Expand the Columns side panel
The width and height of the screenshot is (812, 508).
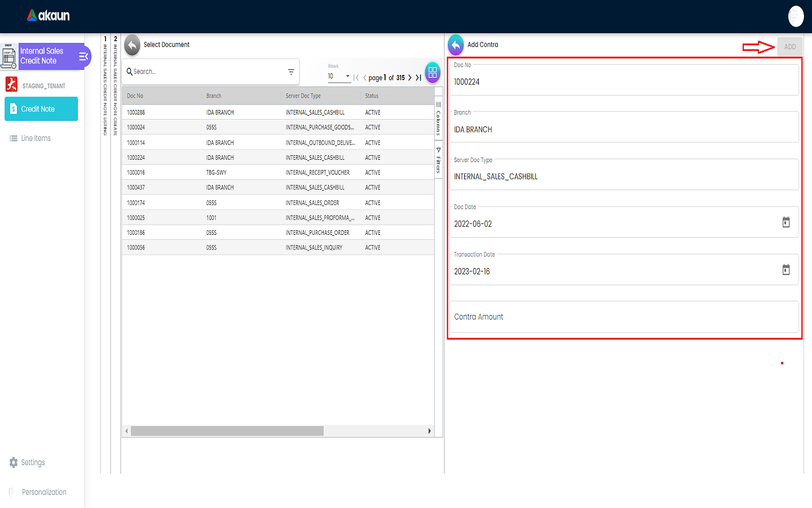pyautogui.click(x=438, y=119)
